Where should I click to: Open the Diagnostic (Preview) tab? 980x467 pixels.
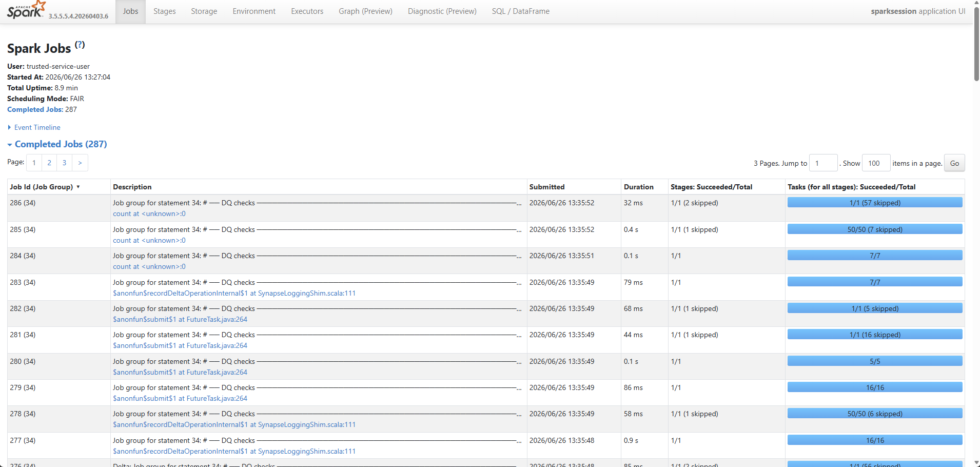tap(442, 11)
